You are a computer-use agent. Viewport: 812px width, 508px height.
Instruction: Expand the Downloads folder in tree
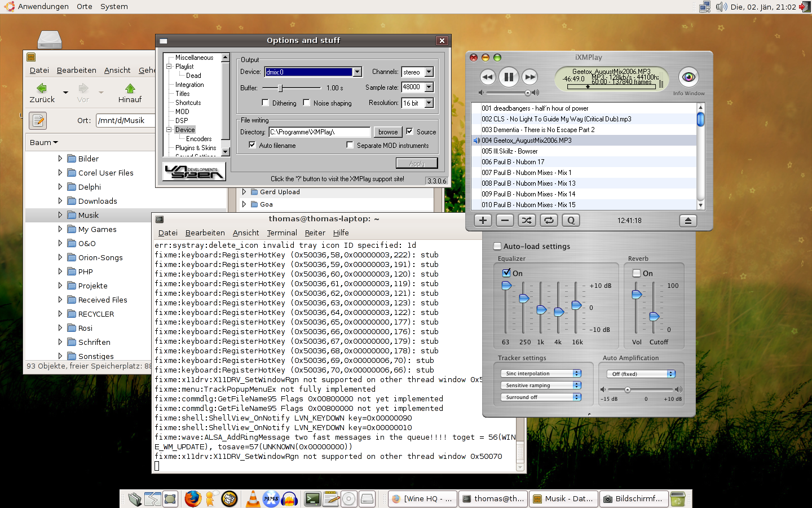[x=60, y=201]
